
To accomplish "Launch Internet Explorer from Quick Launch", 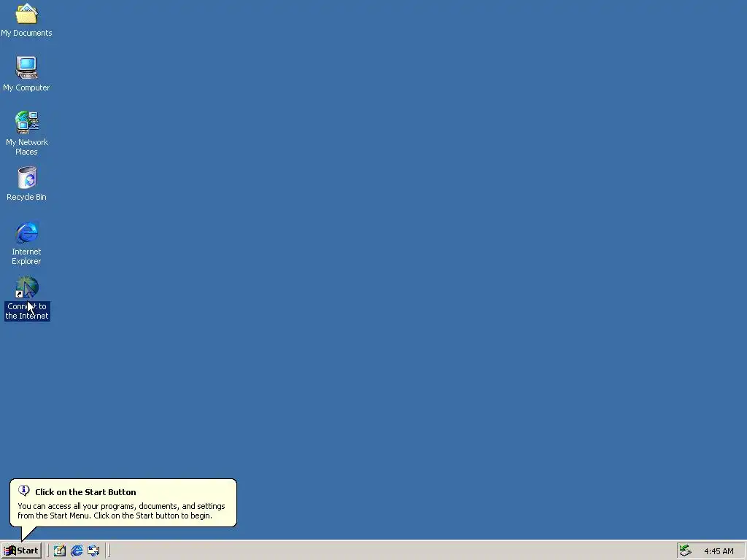I will [77, 551].
